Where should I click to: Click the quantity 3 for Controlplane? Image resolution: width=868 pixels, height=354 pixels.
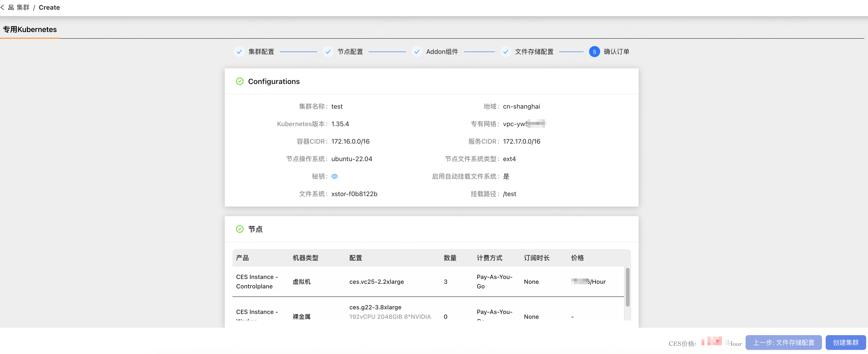point(446,282)
